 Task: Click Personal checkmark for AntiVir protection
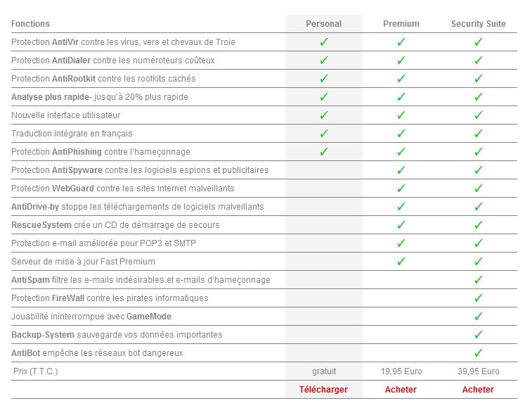[x=324, y=42]
